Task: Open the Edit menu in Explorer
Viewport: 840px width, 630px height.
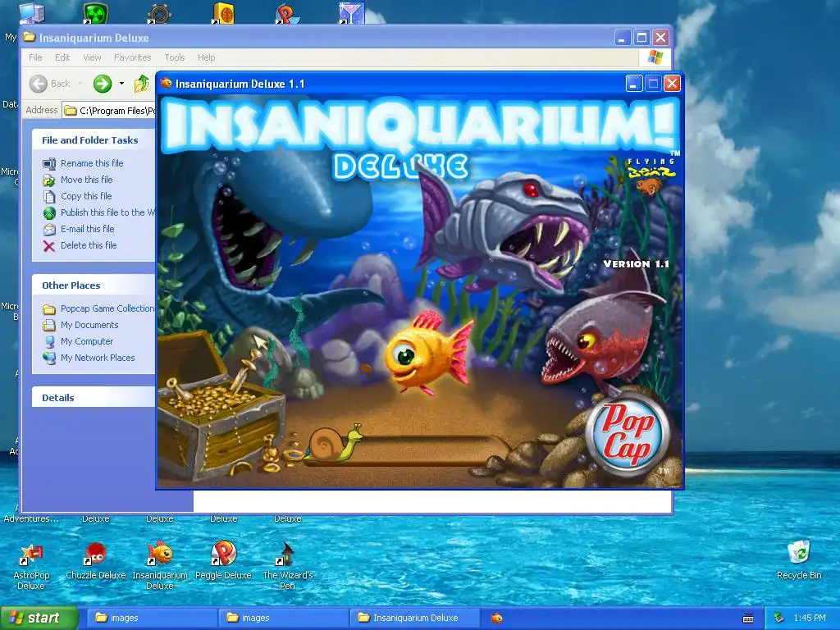Action: [x=62, y=57]
